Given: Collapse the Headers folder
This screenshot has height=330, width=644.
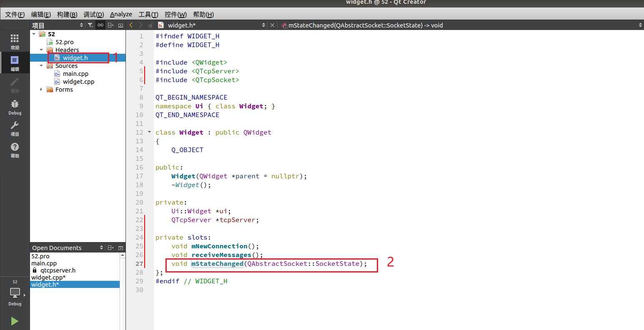Looking at the screenshot, I should 41,50.
